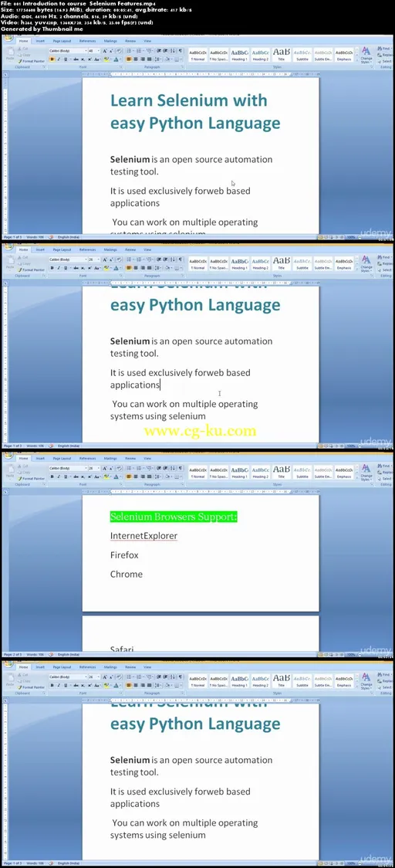Click "InternetExplorer" in the document
This screenshot has height=868, width=395.
coord(143,536)
